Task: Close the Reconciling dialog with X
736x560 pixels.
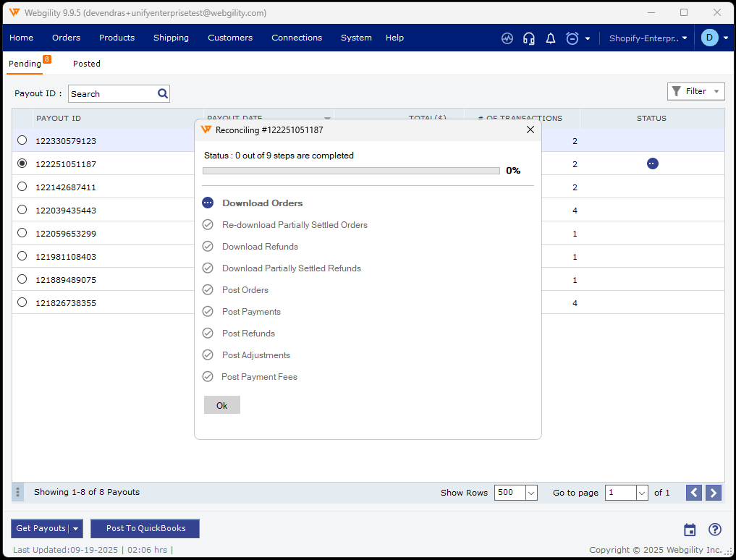Action: click(x=530, y=130)
